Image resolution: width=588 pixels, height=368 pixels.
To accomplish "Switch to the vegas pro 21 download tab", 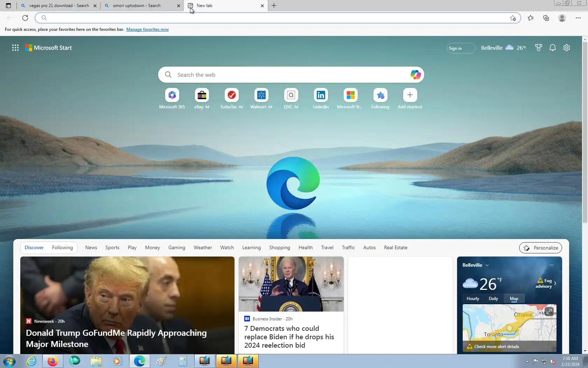I will [59, 6].
